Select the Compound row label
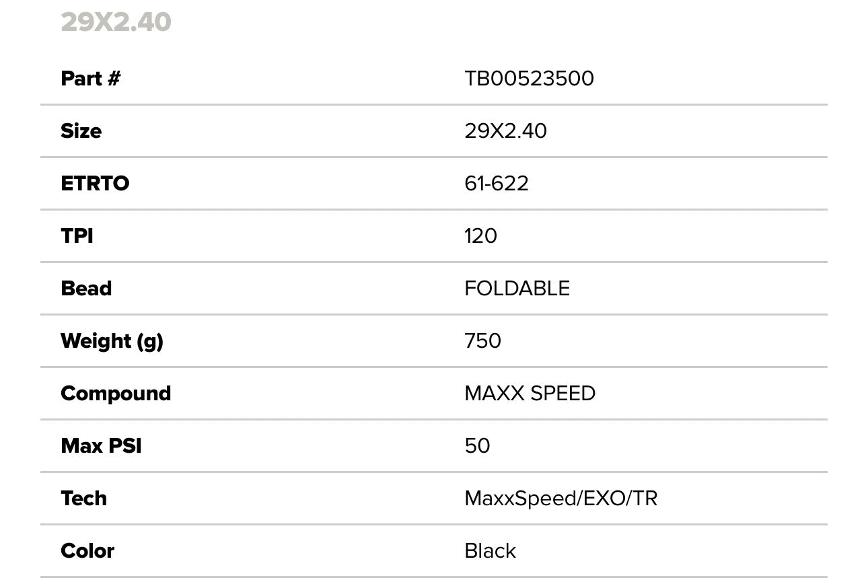This screenshot has width=868, height=588. click(116, 394)
